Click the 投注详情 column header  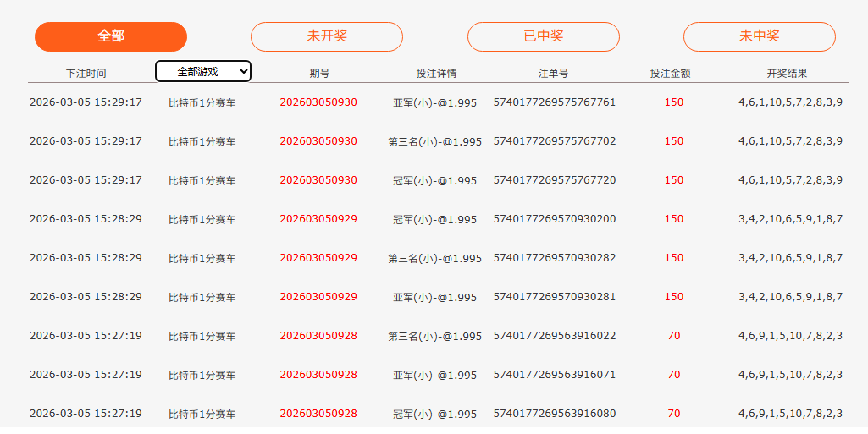[x=436, y=73]
